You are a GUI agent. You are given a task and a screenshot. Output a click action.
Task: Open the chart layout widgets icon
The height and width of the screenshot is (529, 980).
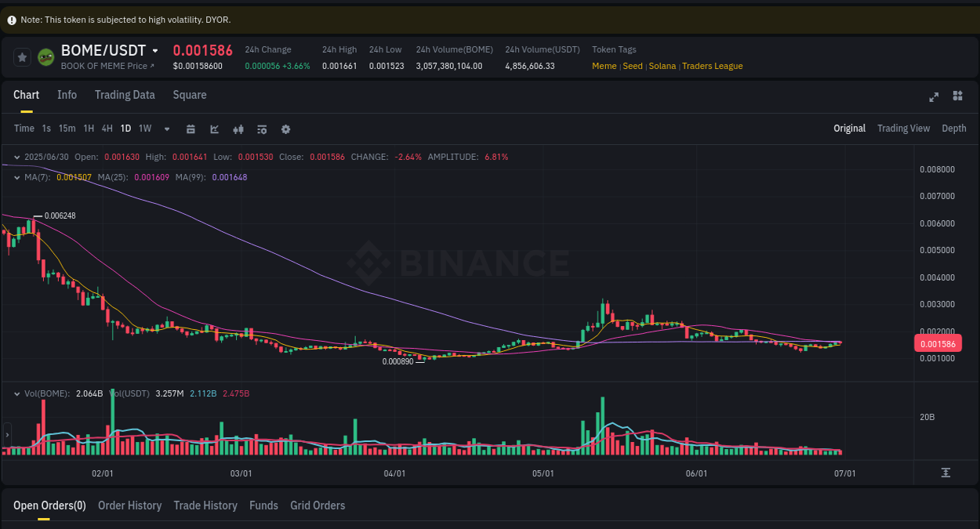click(957, 96)
